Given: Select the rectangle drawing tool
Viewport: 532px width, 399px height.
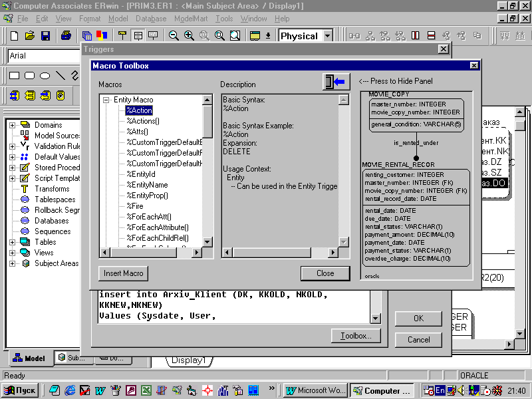Looking at the screenshot, I should [x=14, y=75].
